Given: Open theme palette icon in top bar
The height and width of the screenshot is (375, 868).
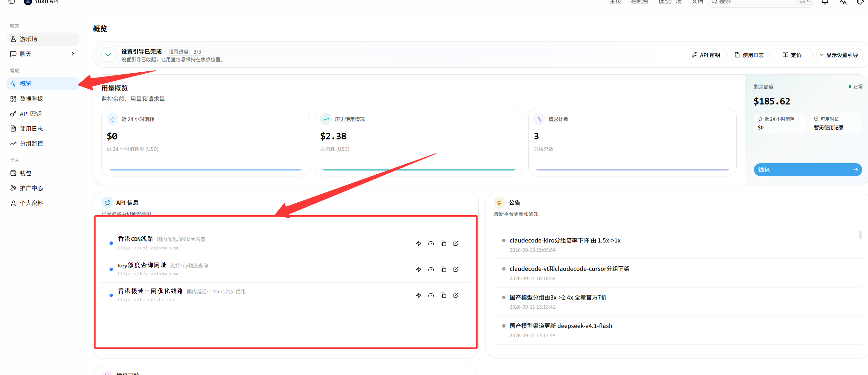Looking at the screenshot, I should click(860, 2).
